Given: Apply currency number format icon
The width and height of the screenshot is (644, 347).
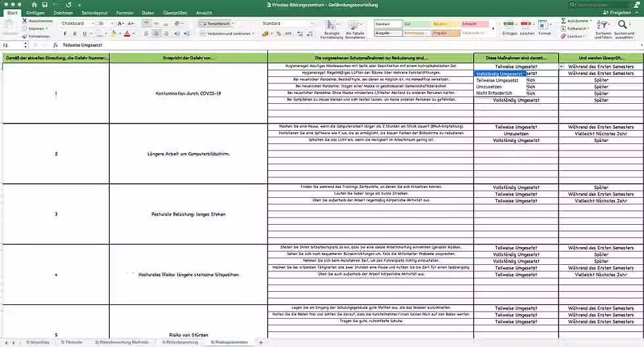Looking at the screenshot, I should pos(265,34).
